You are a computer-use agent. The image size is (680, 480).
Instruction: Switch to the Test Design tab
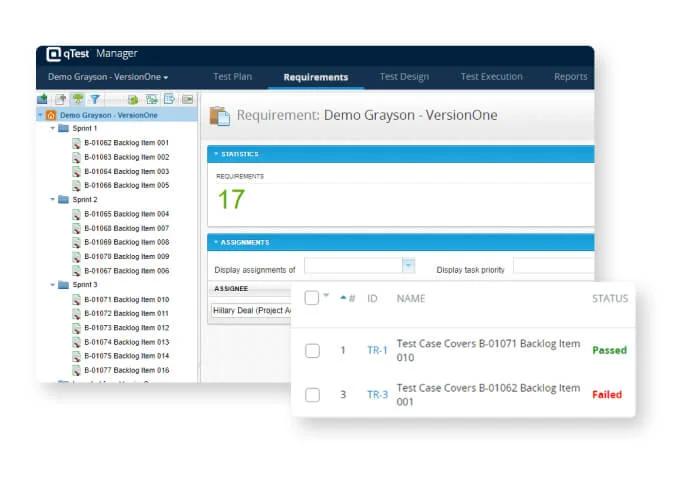pyautogui.click(x=404, y=77)
